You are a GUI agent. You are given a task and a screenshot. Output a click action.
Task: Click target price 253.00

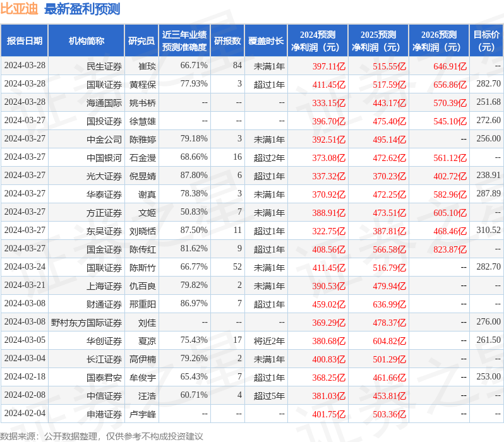(x=489, y=377)
